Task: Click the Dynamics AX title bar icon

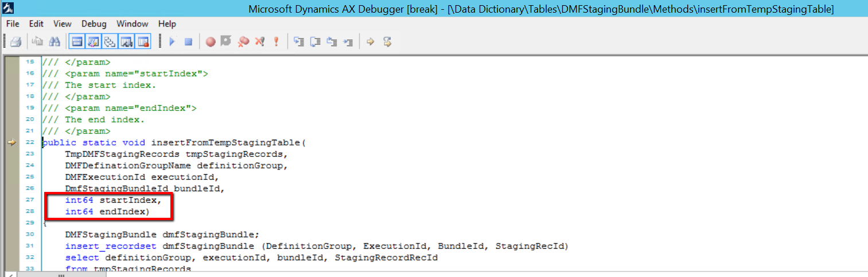Action: tap(7, 8)
